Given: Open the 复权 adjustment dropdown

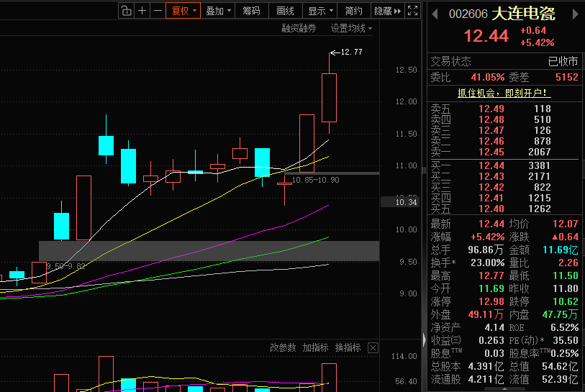Looking at the screenshot, I should (x=183, y=11).
